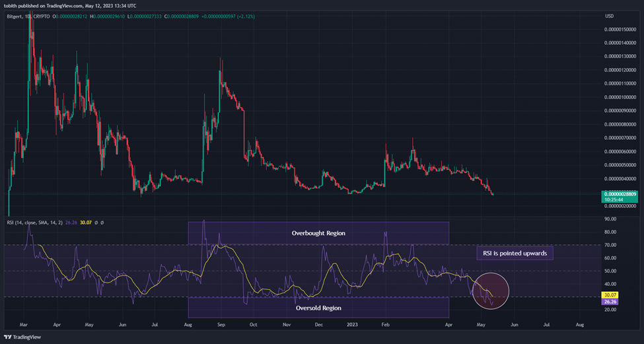The image size is (644, 344).
Task: Click the 10:25:44 bar countdown timer
Action: point(614,199)
